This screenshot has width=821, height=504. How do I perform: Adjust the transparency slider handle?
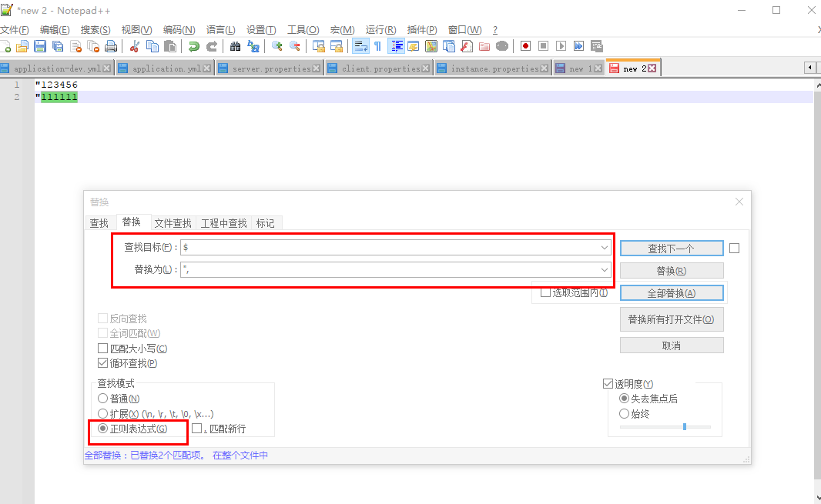tap(685, 427)
